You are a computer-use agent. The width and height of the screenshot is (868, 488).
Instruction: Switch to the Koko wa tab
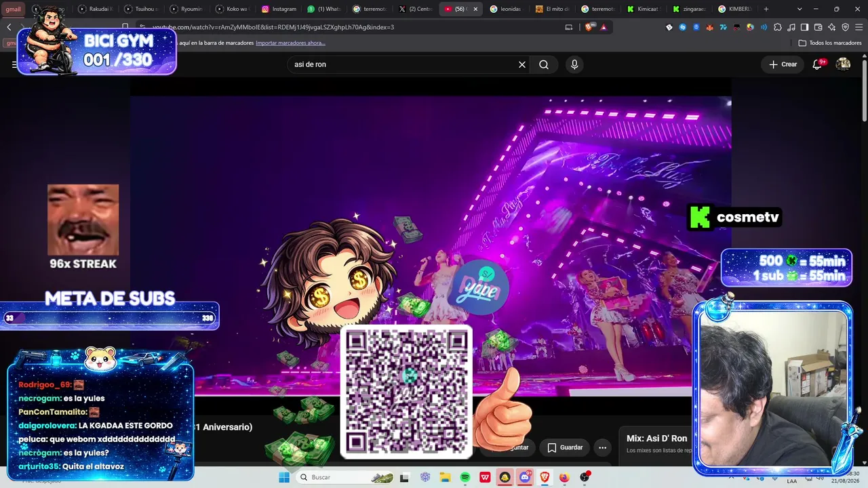pyautogui.click(x=233, y=9)
